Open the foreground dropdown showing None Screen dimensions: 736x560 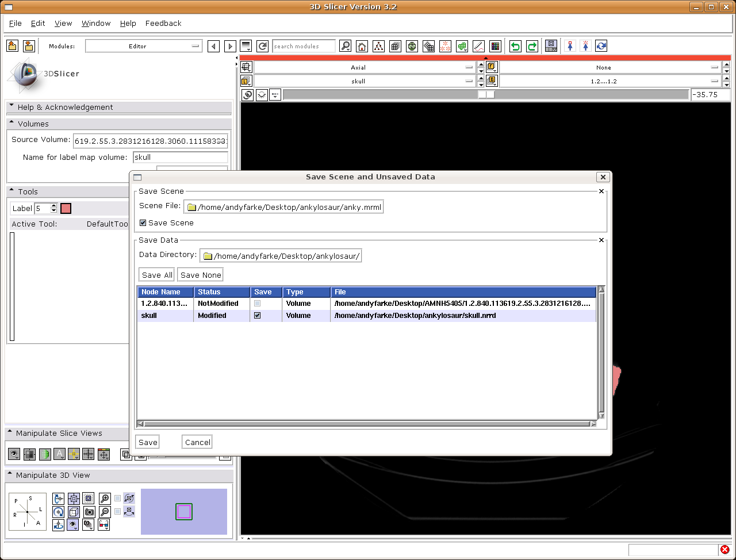click(x=610, y=67)
